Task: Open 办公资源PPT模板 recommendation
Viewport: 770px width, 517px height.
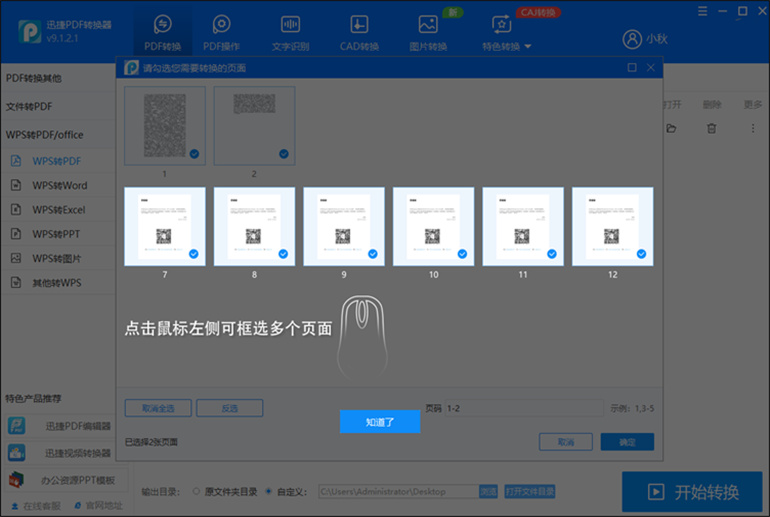Action: tap(67, 480)
